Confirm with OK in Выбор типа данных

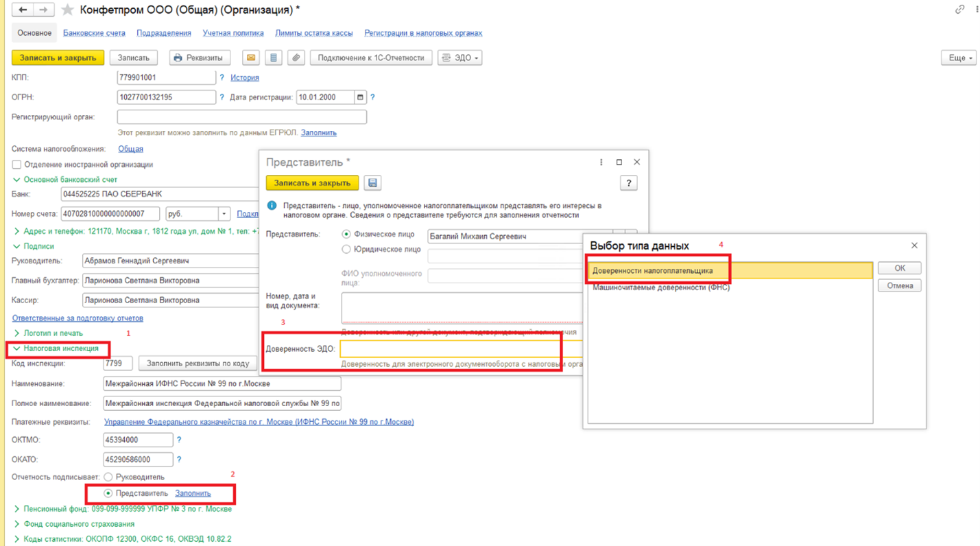(899, 268)
